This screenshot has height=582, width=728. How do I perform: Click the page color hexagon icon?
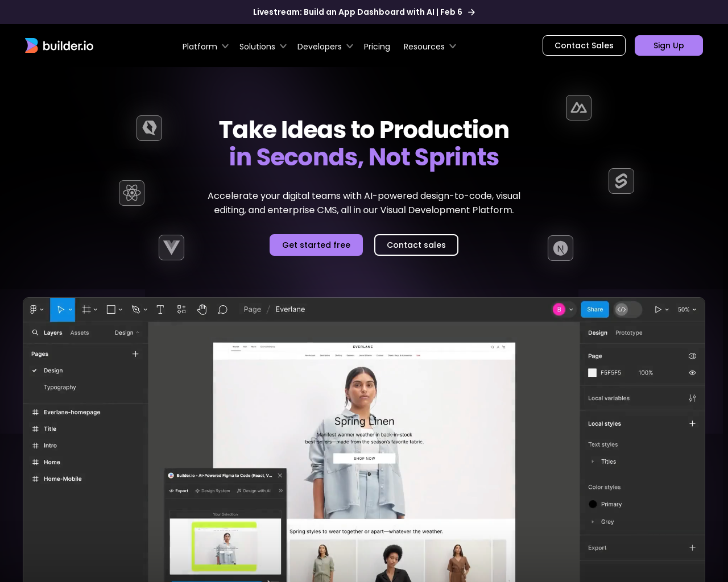692,356
